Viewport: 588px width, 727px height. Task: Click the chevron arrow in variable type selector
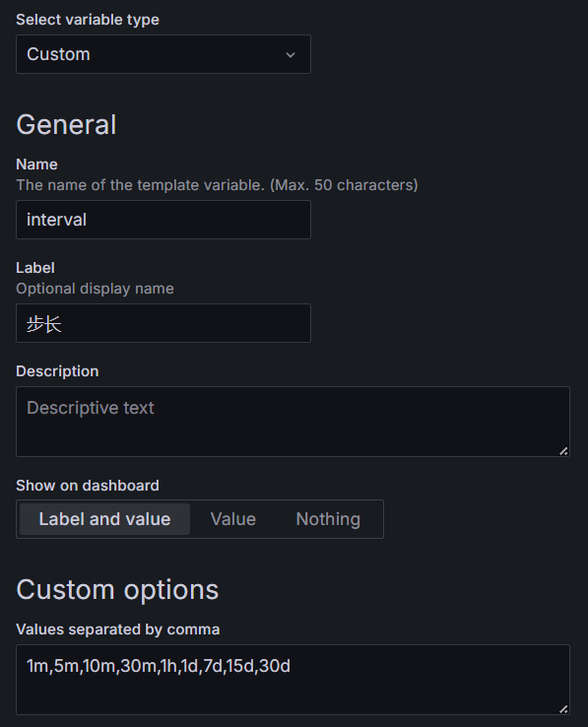pyautogui.click(x=291, y=55)
